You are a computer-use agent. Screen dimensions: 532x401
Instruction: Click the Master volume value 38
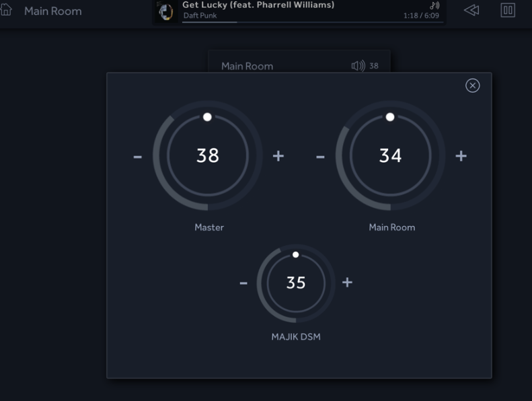[208, 155]
